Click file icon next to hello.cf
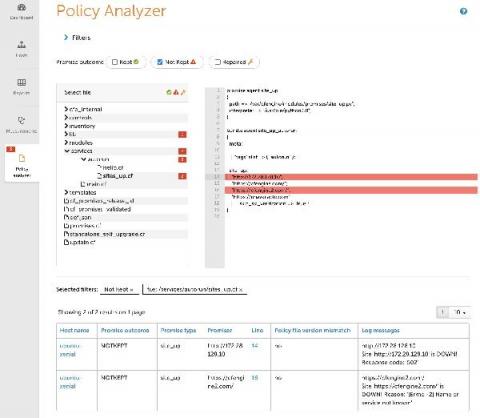This screenshot has width=480, height=418. coord(99,167)
